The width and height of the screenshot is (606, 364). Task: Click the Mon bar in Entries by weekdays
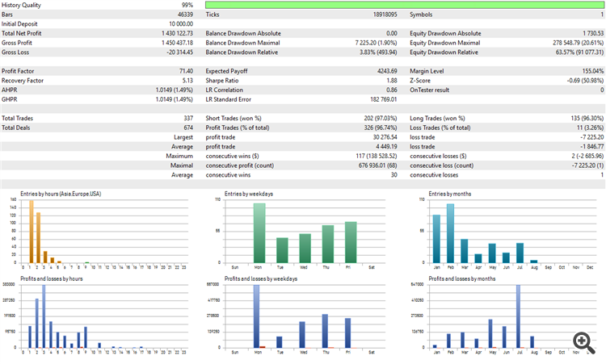(x=259, y=233)
